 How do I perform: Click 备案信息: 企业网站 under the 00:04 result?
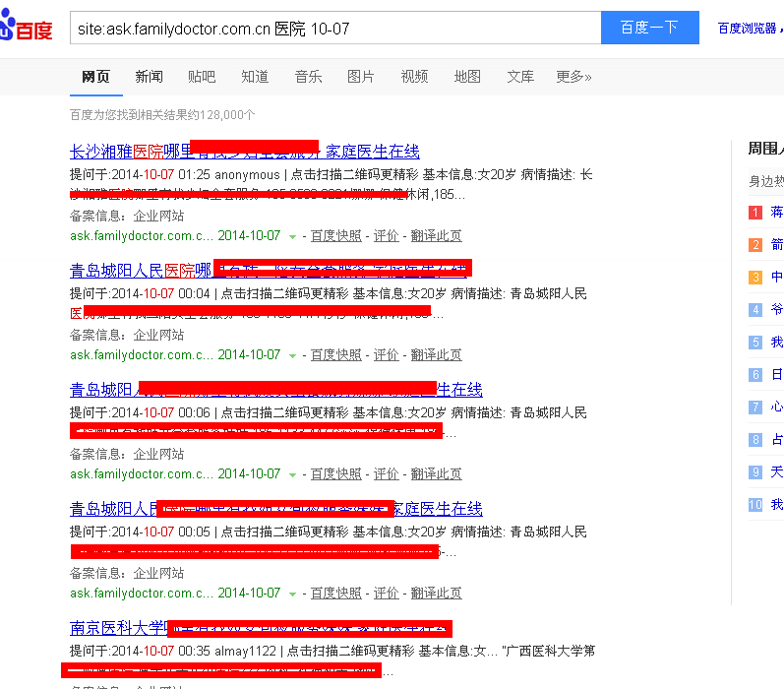click(x=127, y=335)
